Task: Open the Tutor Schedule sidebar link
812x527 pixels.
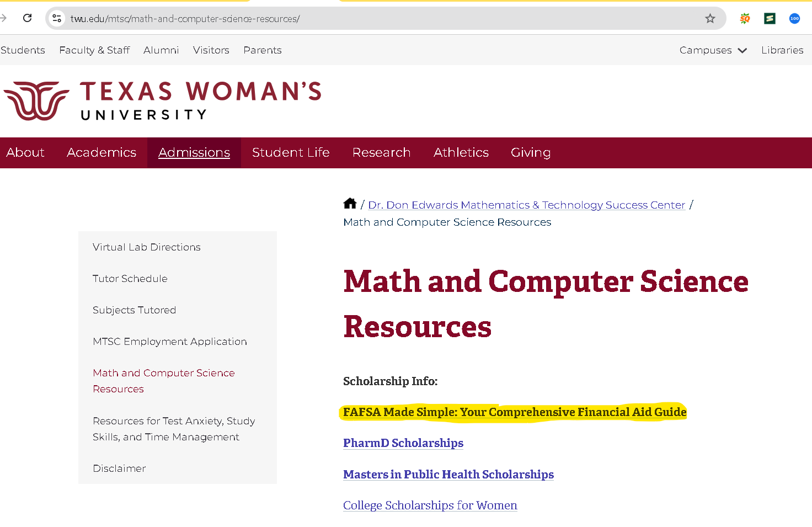Action: [x=130, y=279]
